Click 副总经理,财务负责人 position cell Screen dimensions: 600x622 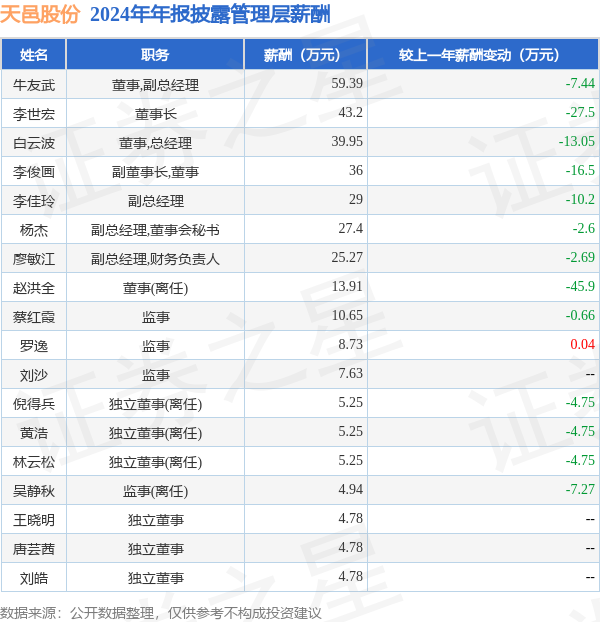(155, 259)
